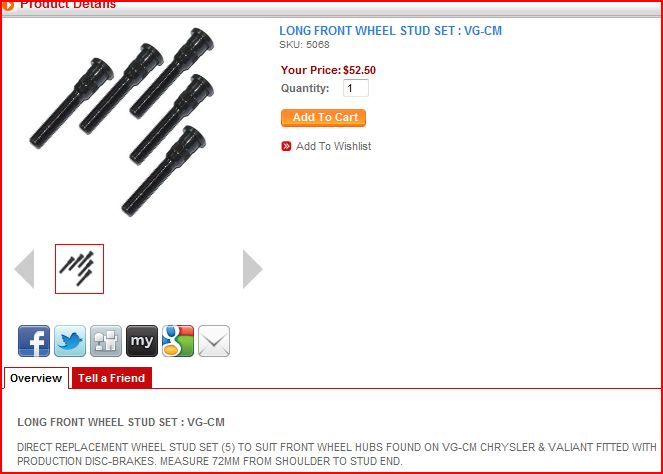Focus the Quantity input field

[356, 88]
